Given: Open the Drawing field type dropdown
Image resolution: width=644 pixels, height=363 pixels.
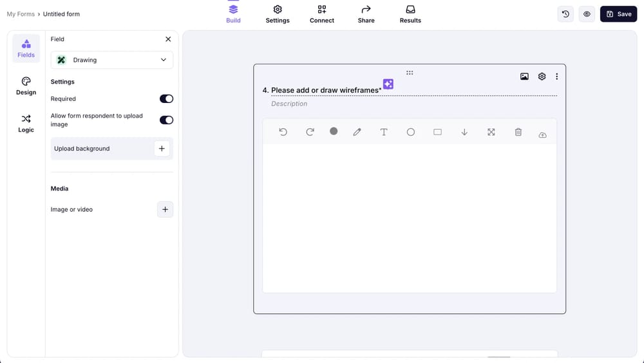Looking at the screenshot, I should coord(111,60).
